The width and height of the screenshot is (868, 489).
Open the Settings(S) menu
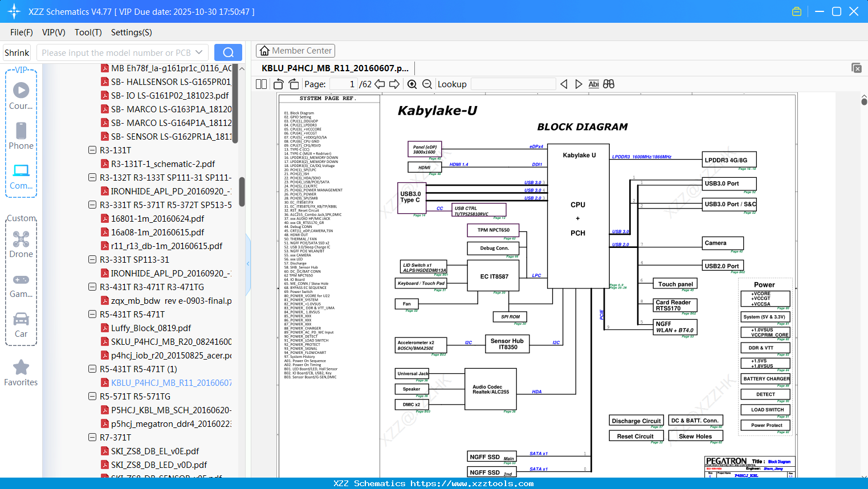(131, 32)
